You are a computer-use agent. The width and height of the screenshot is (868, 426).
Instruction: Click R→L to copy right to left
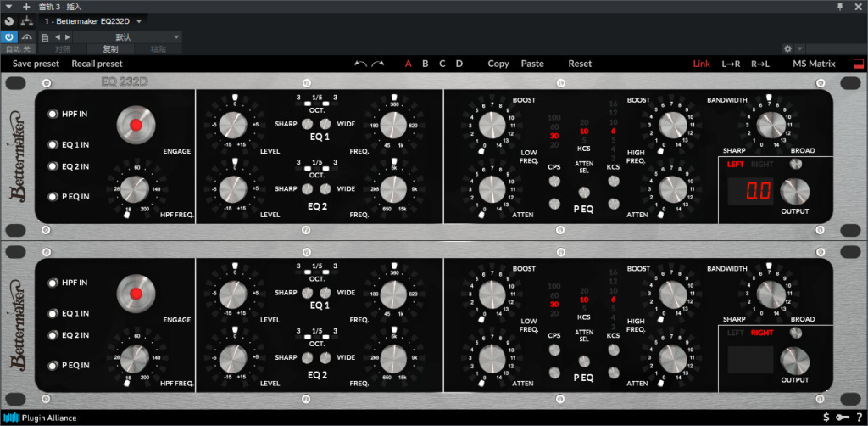(760, 64)
